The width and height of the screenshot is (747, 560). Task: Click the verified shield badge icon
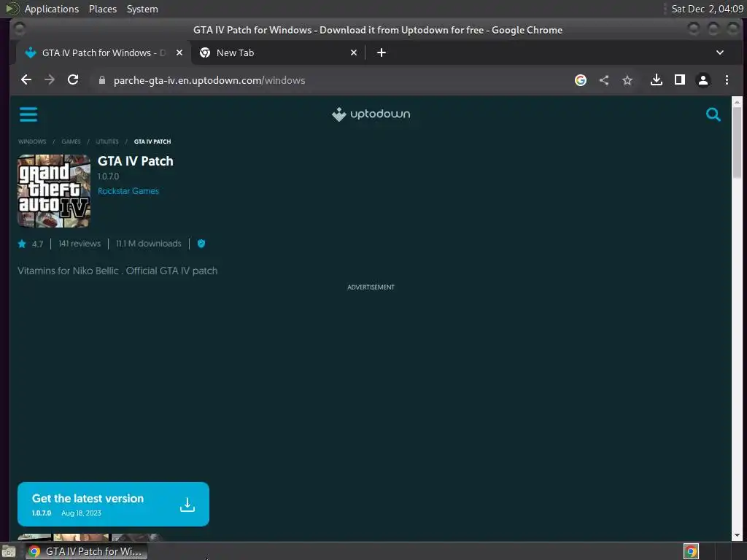[x=201, y=244]
